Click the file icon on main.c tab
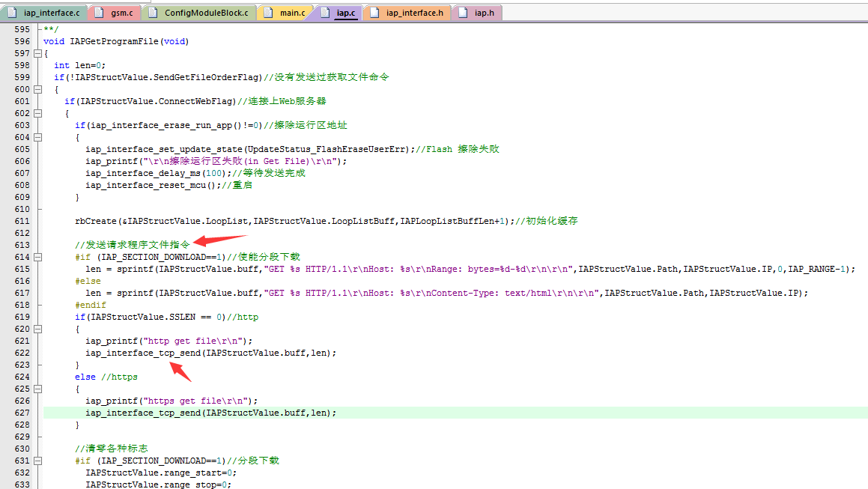Screen dimensions: 868x489 (x=268, y=12)
